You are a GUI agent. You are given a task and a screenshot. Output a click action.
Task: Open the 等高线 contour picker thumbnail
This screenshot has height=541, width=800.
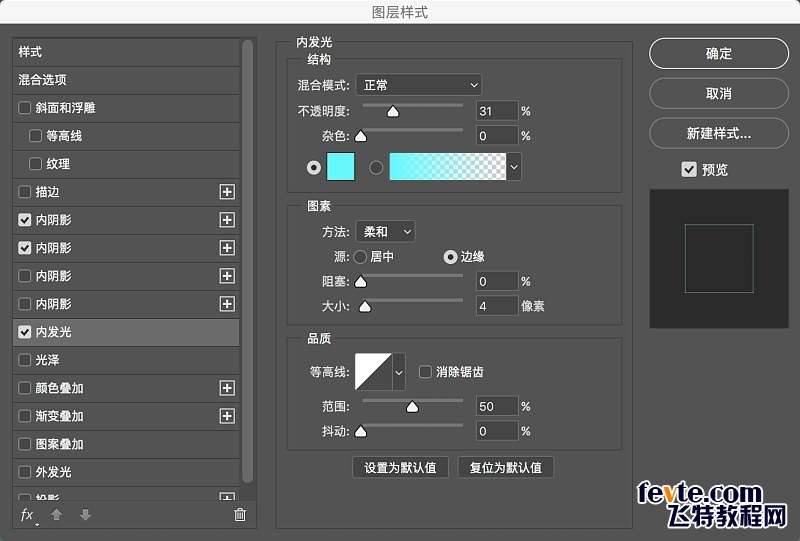tap(373, 372)
